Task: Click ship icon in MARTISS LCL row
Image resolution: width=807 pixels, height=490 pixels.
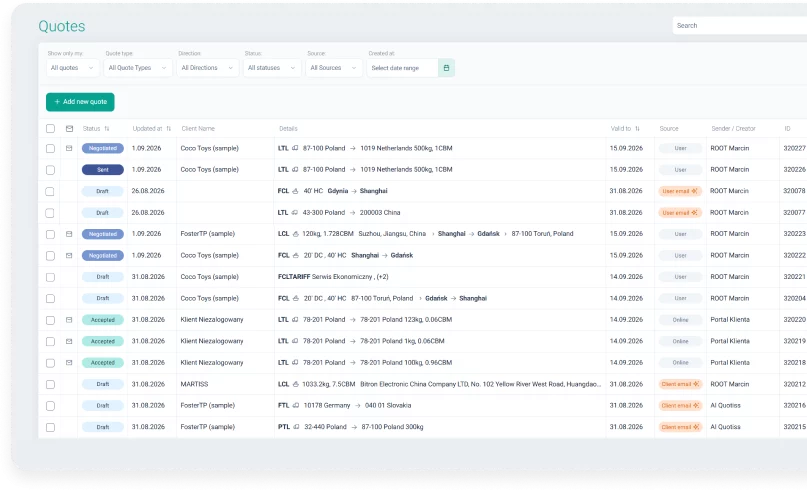Action: pos(296,384)
